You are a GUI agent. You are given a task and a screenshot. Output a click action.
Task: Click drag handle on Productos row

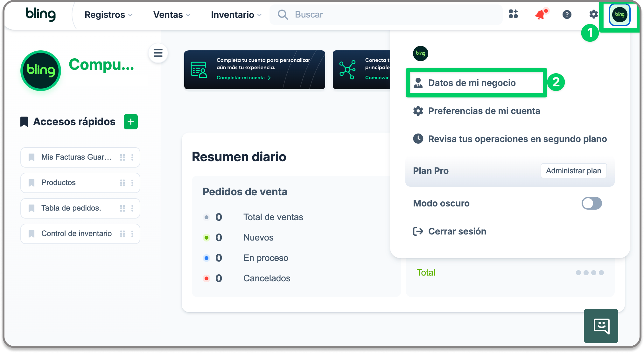pos(122,183)
